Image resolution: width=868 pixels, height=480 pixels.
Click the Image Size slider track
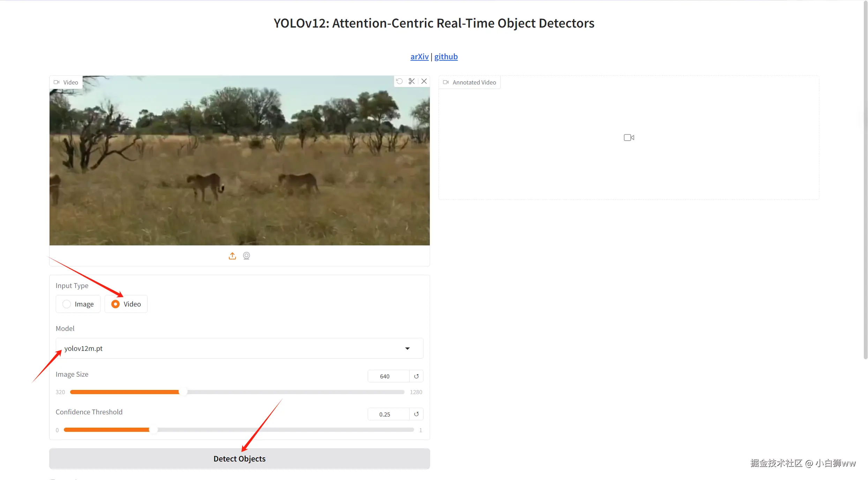293,392
